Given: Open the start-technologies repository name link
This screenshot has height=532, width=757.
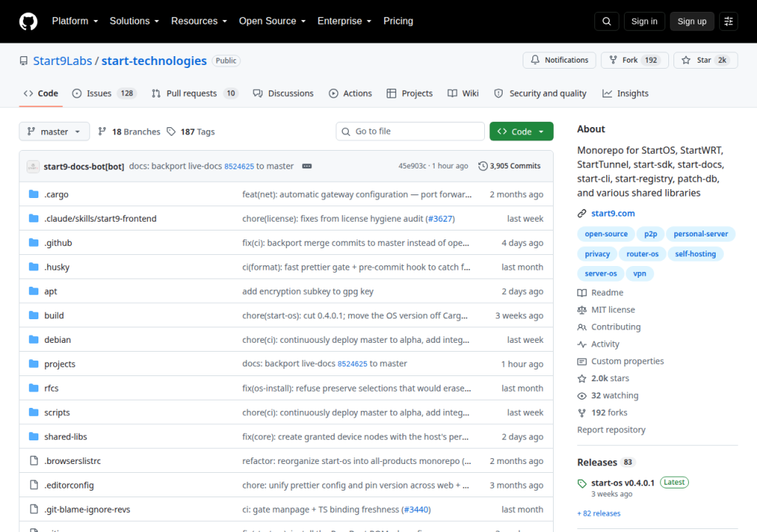Looking at the screenshot, I should pyautogui.click(x=154, y=61).
